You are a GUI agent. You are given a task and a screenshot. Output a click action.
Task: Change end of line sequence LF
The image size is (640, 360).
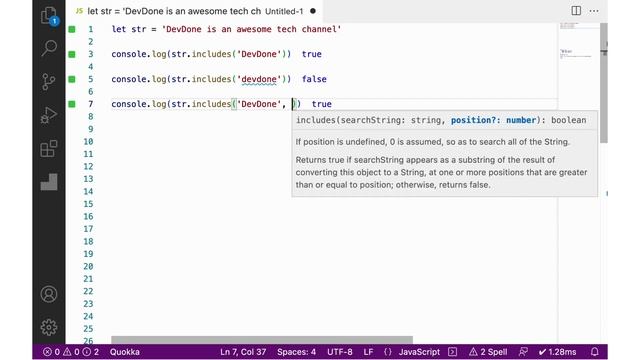(x=368, y=352)
